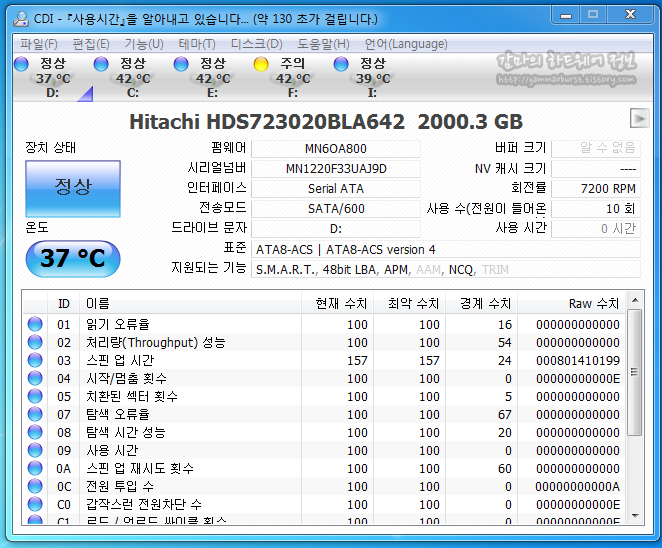Image resolution: width=662 pixels, height=548 pixels.
Task: Maximize the CDI window
Action: (x=593, y=15)
